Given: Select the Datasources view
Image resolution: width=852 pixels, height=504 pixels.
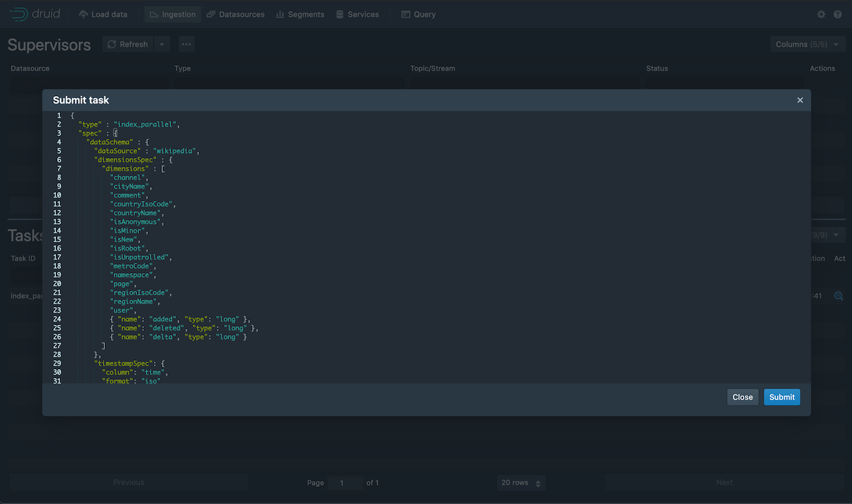Looking at the screenshot, I should pyautogui.click(x=235, y=14).
